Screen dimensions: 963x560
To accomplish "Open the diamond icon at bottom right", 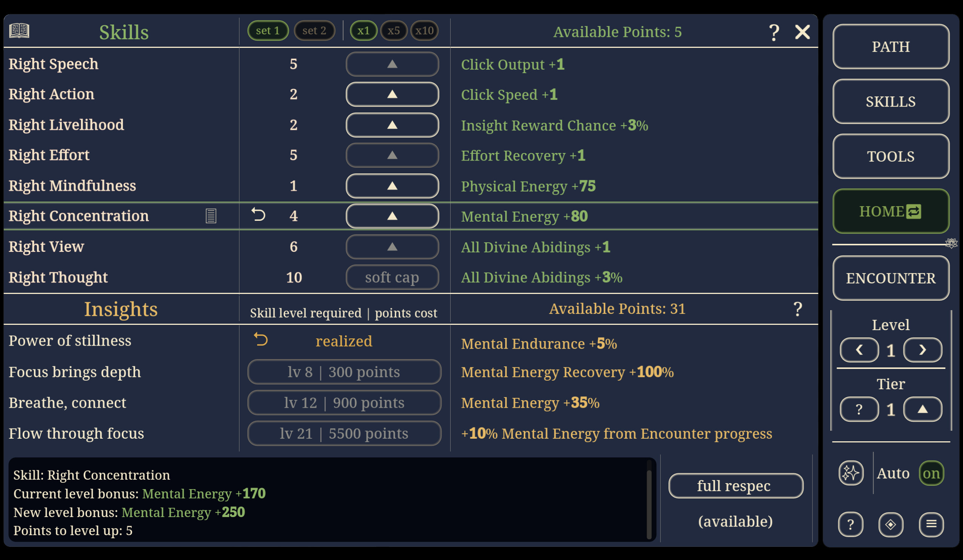I will (891, 525).
